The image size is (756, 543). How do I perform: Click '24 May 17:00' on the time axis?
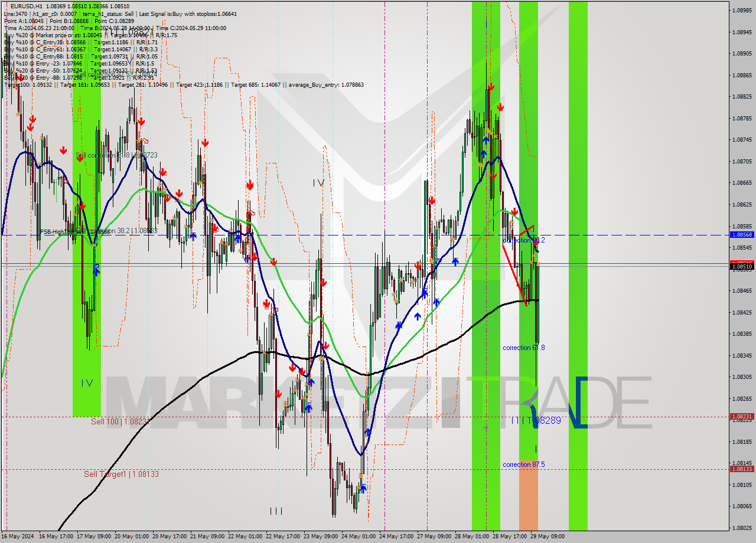[396, 537]
